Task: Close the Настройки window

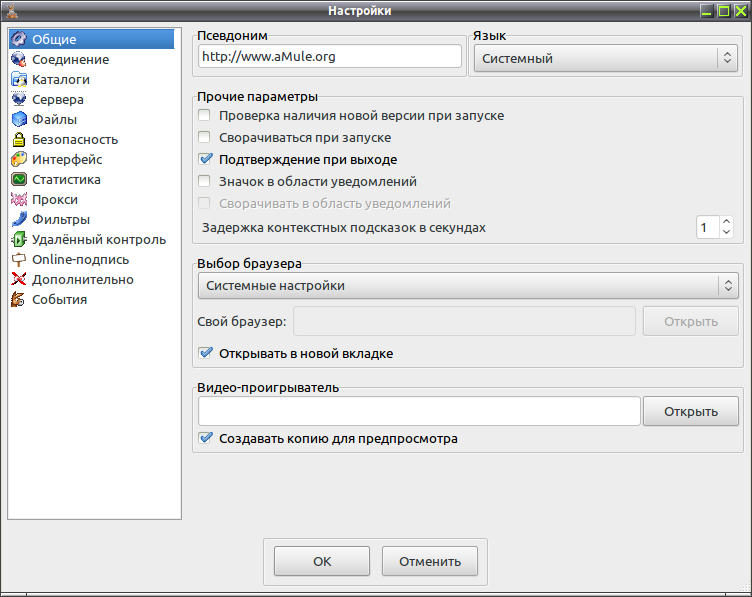Action: (740, 11)
